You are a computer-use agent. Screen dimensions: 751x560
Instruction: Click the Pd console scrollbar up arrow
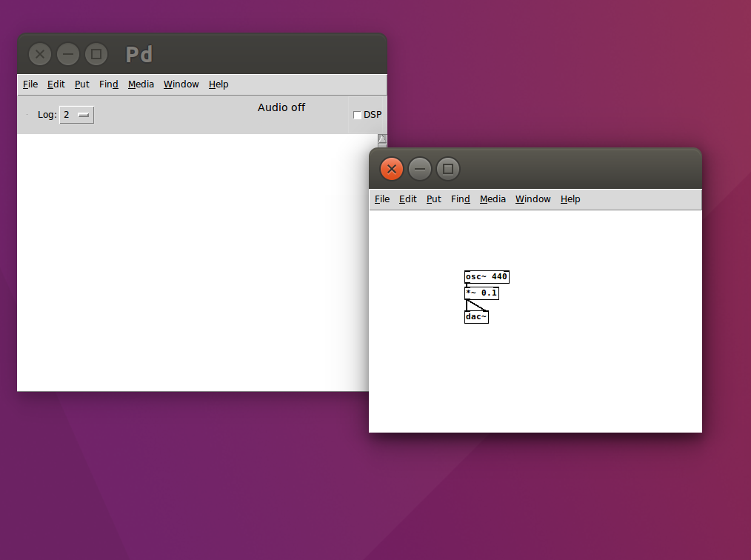tap(381, 139)
